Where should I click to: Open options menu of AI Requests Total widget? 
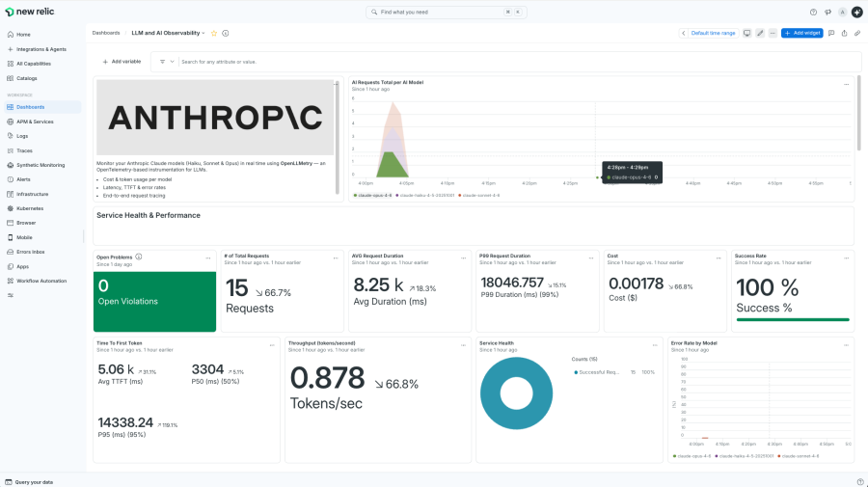846,84
